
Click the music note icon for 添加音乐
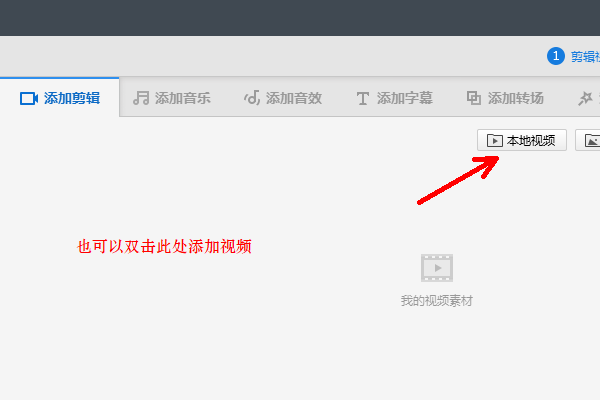(x=141, y=98)
